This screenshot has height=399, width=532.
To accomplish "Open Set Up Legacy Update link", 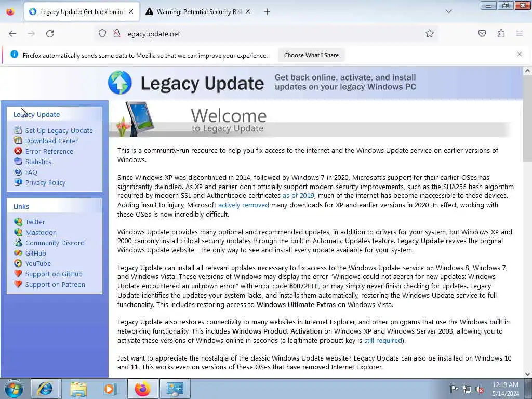I will (59, 130).
